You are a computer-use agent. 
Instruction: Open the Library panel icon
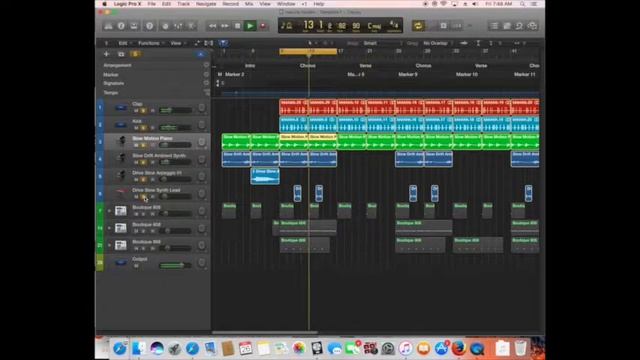(x=109, y=26)
